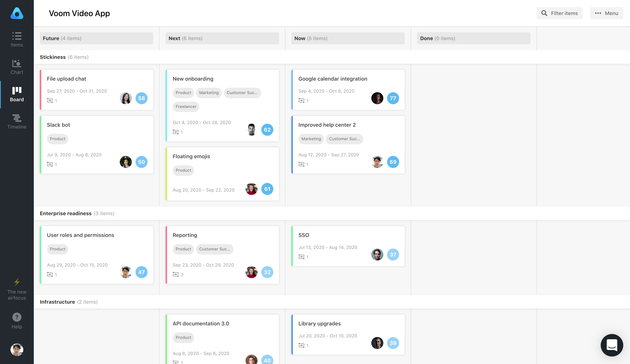Click the airfocus logo

coord(17,13)
